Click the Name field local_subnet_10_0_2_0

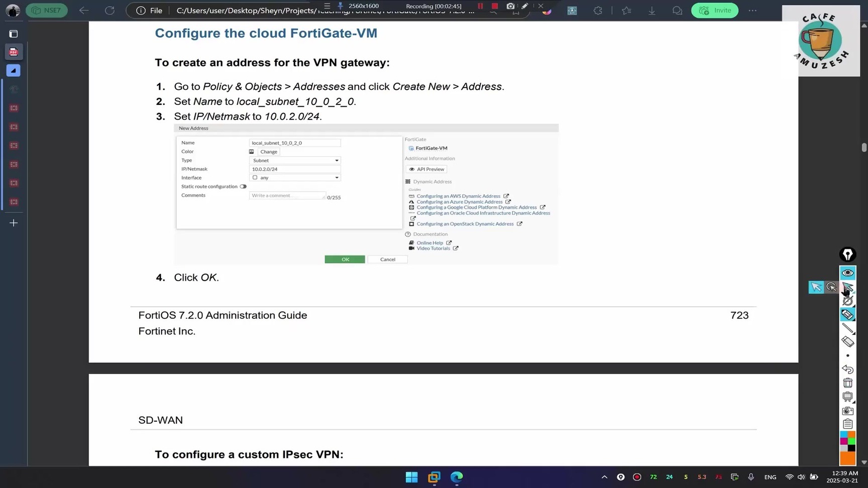(x=295, y=143)
